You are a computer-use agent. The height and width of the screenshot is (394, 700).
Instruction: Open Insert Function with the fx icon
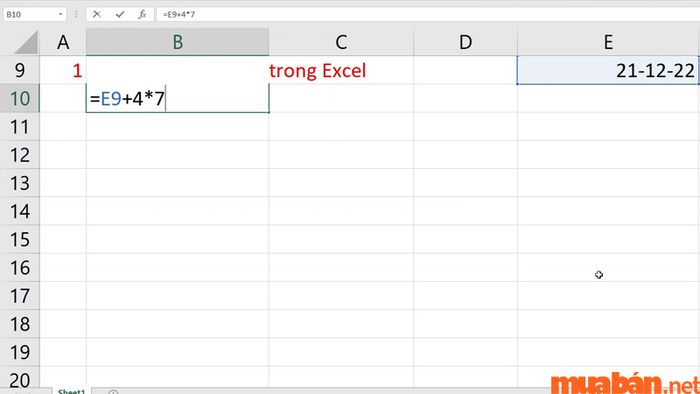142,14
